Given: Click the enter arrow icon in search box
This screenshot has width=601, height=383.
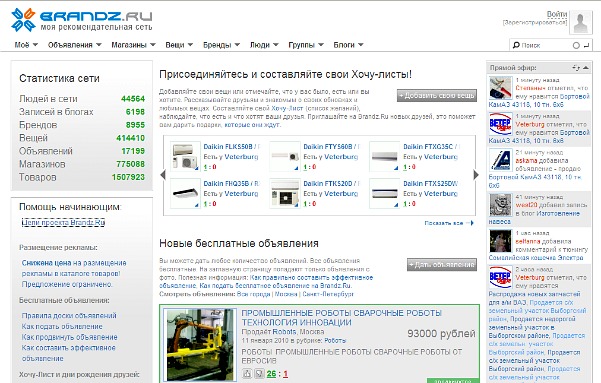Looking at the screenshot, I should click(x=586, y=45).
